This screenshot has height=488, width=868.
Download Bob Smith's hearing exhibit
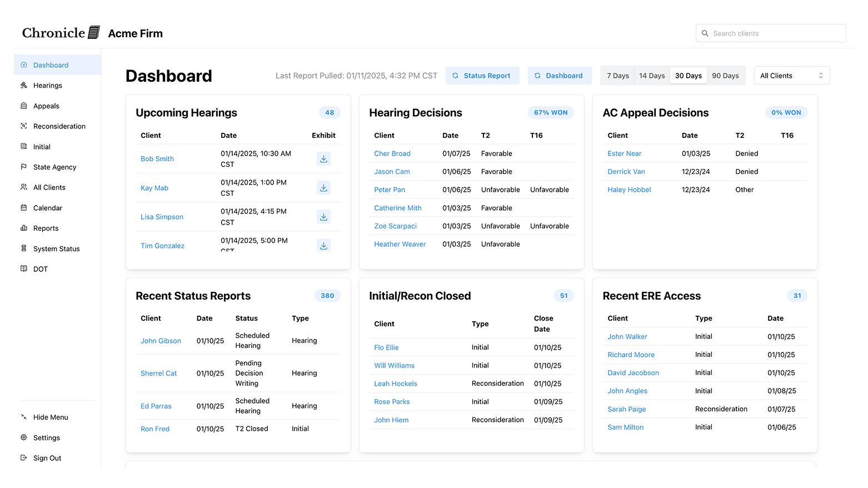click(323, 158)
